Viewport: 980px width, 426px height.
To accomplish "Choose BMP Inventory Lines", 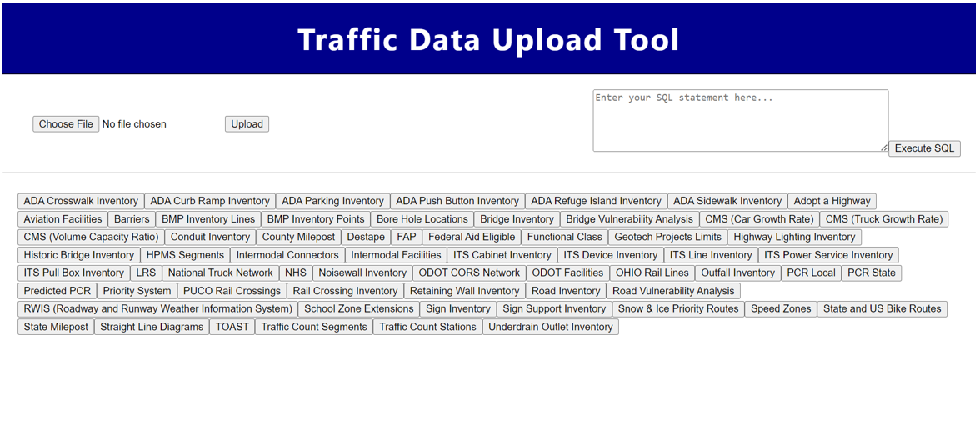I will pyautogui.click(x=208, y=219).
